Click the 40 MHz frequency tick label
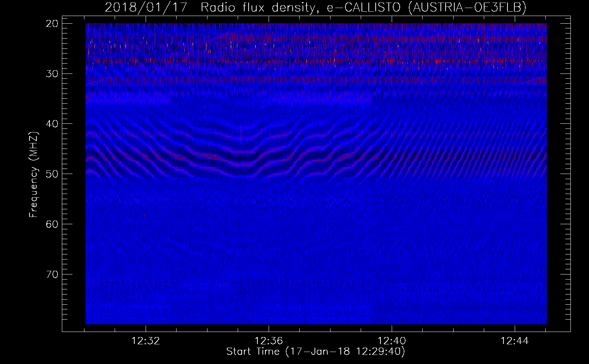 point(53,124)
